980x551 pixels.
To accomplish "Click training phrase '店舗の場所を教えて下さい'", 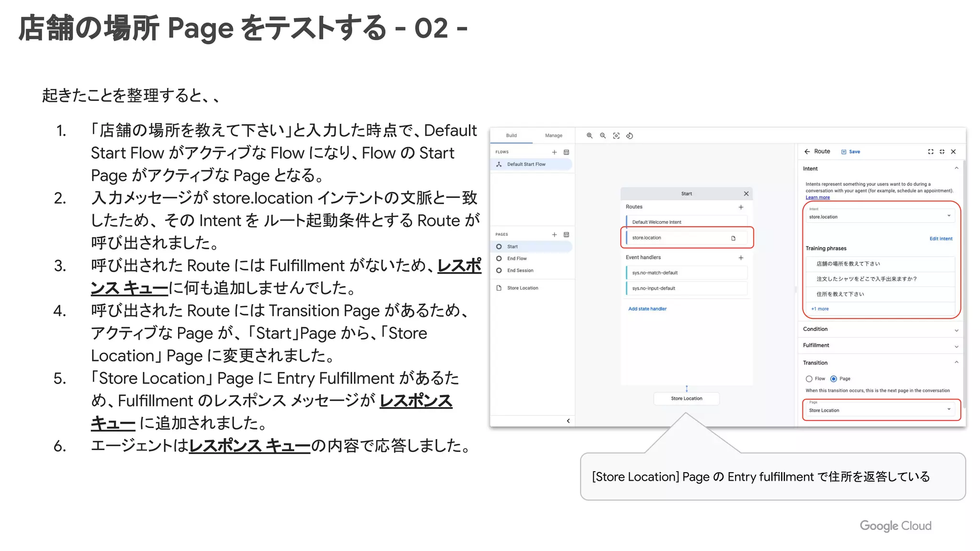I will click(880, 264).
